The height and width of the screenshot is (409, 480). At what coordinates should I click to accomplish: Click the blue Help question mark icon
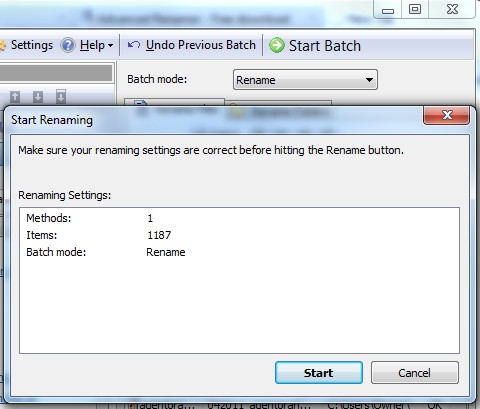pyautogui.click(x=68, y=45)
